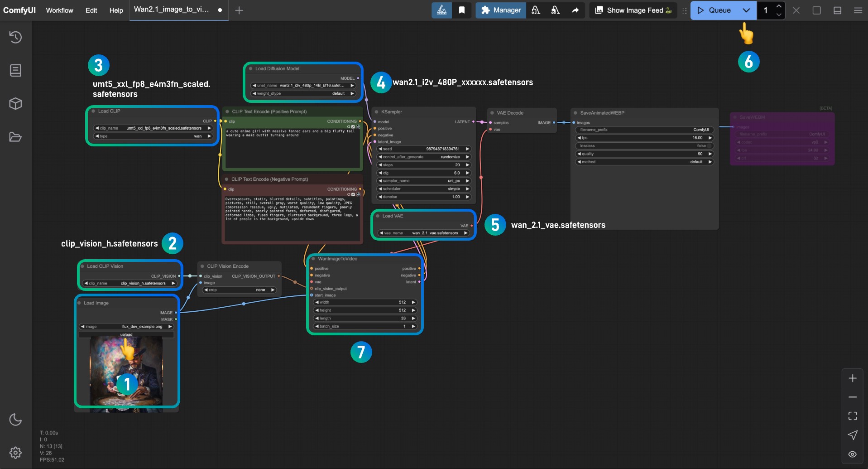Click the Show Image Feed button
Viewport: 868px width, 469px height.
(x=633, y=10)
